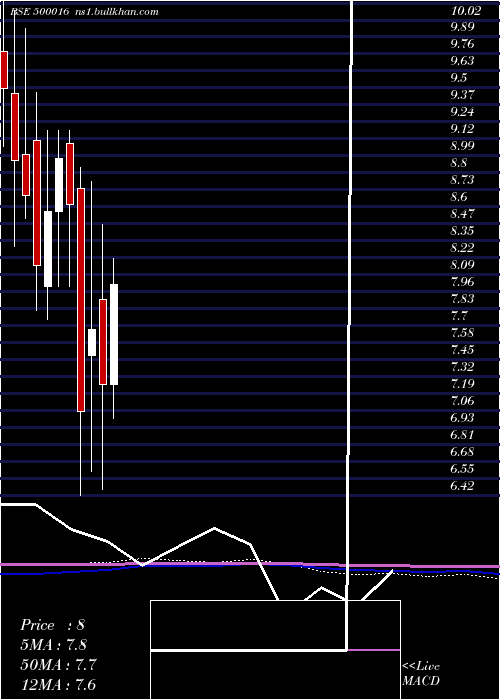Select the 7.96 price axis label
The image size is (500, 700).
coord(462,282)
